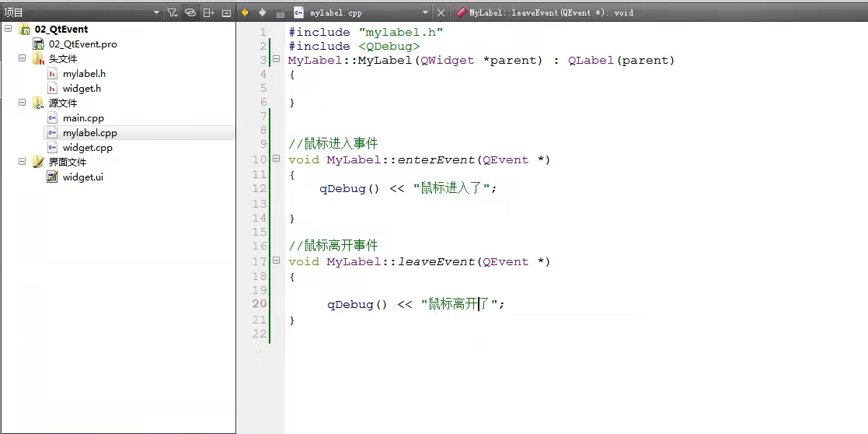The image size is (868, 434).
Task: Open widget.h header file
Action: (82, 89)
